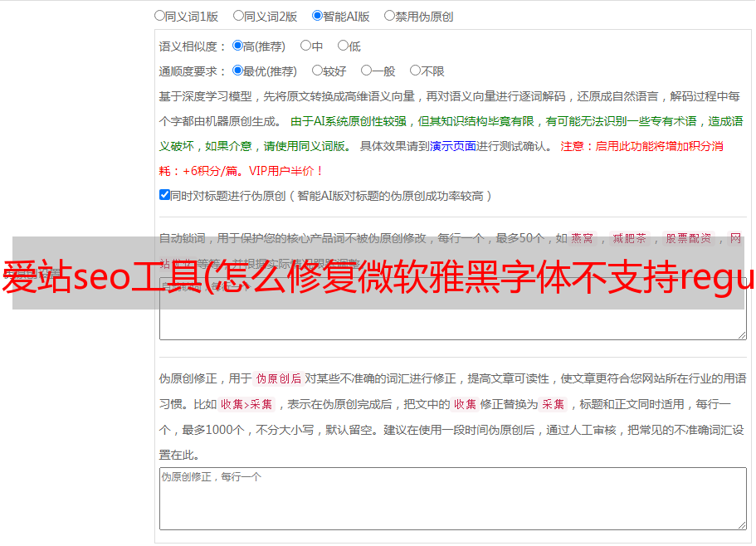Select the 同义词1版 radio option
This screenshot has height=546, width=756.
coord(159,16)
